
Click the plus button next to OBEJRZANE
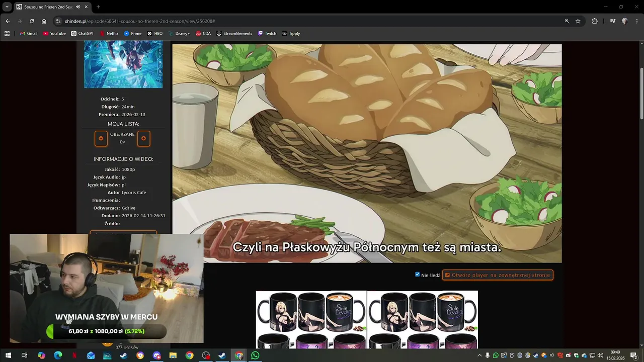(x=143, y=138)
